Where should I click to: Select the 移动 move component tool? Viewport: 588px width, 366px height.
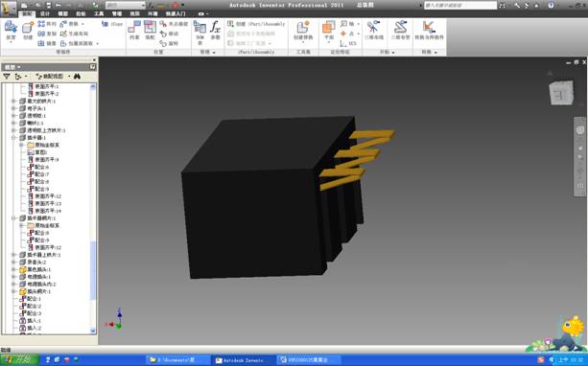point(169,34)
